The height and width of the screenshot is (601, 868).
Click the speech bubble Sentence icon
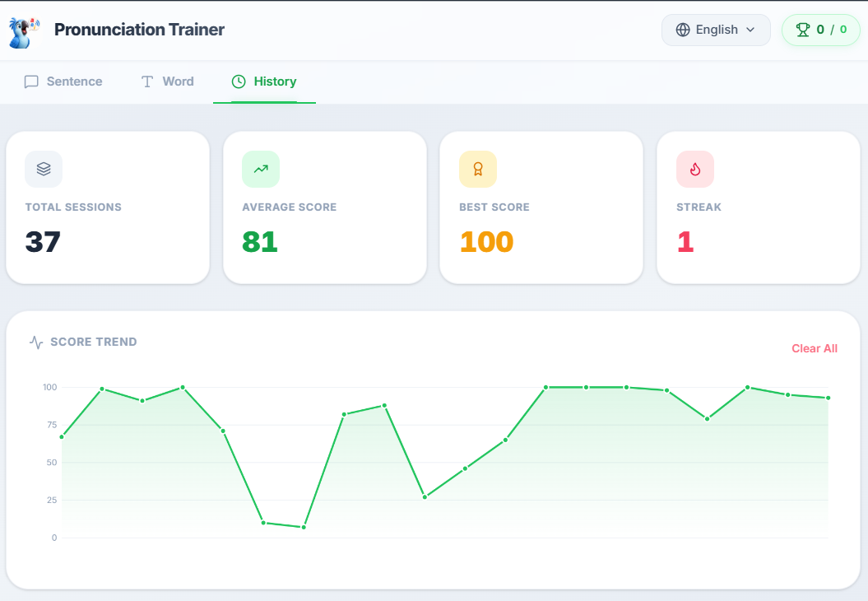coord(31,82)
